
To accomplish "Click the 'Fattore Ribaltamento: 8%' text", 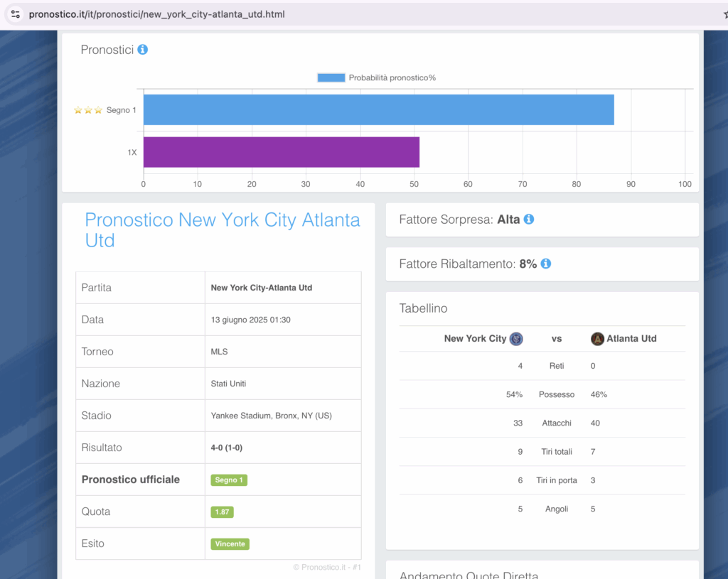I will 468,264.
